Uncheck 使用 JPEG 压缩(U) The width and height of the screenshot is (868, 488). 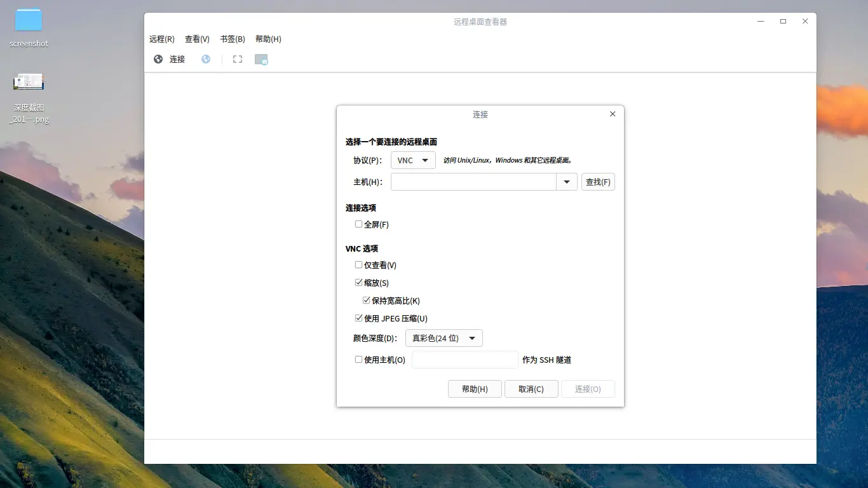click(358, 318)
